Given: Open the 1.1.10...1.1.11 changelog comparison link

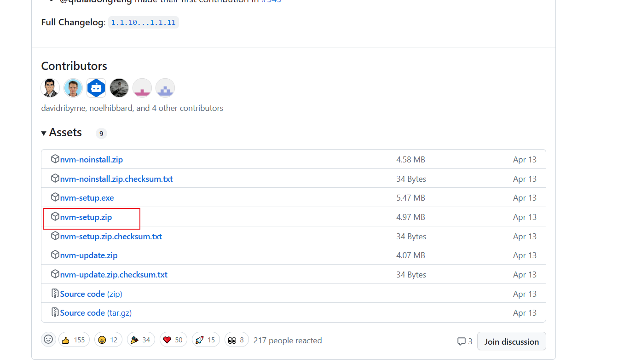Looking at the screenshot, I should coord(144,22).
